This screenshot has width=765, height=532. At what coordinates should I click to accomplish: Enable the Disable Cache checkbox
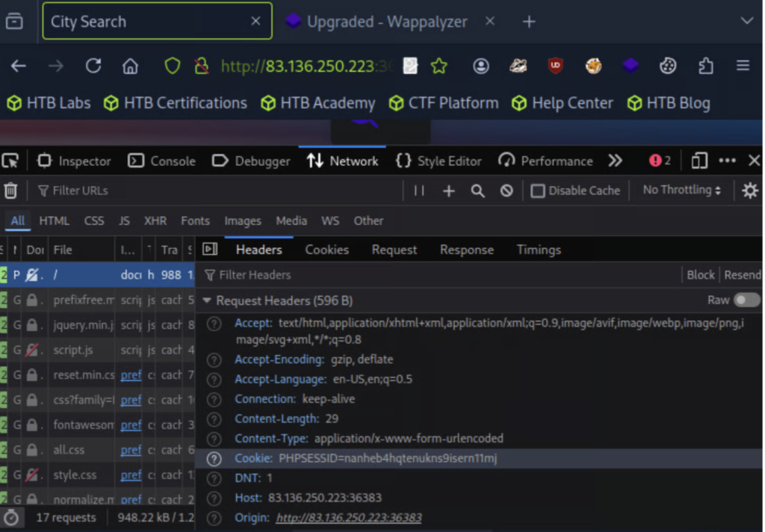point(537,190)
